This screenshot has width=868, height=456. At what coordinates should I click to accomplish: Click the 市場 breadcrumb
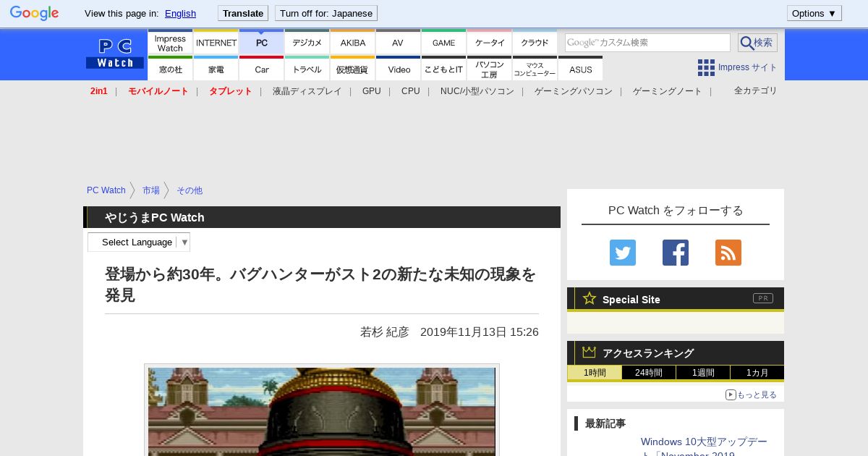[151, 190]
